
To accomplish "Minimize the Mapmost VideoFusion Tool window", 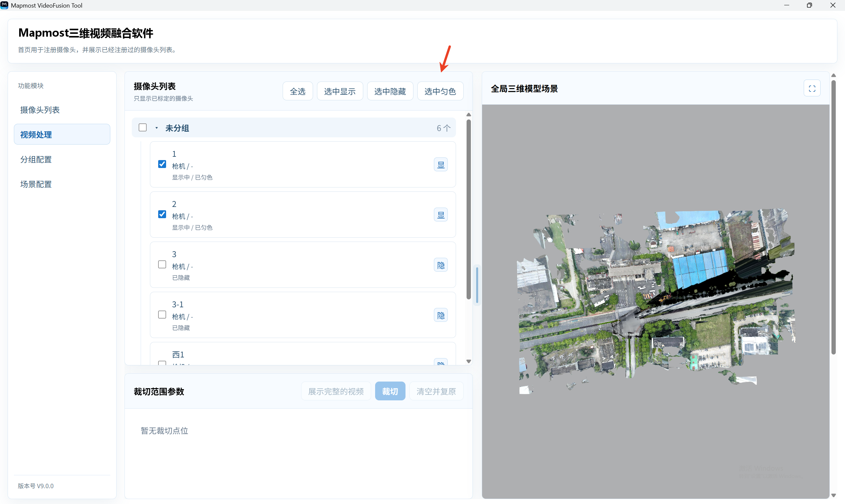I will (x=787, y=5).
